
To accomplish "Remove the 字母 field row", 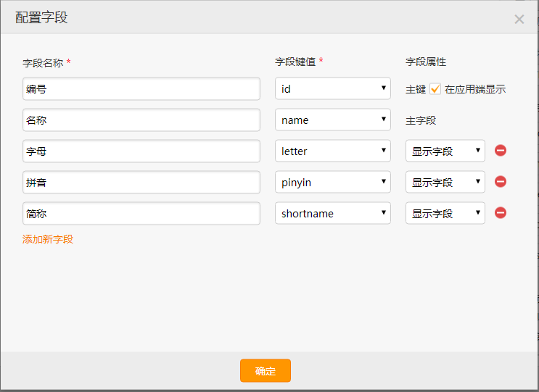I will [x=500, y=150].
